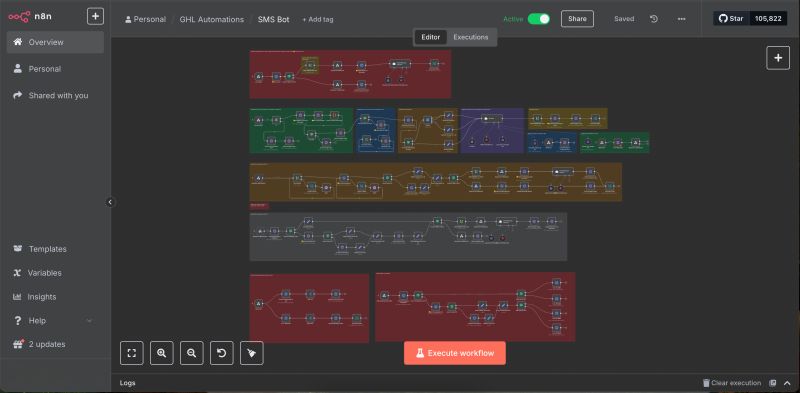Screen dimensions: 800x393
Task: Open Templates in the sidebar
Action: 55,249
